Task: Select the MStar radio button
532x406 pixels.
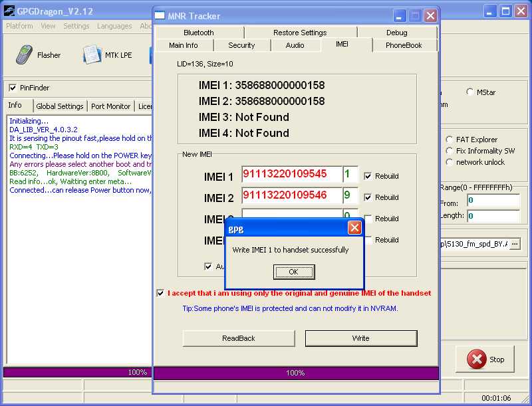Action: click(x=470, y=92)
